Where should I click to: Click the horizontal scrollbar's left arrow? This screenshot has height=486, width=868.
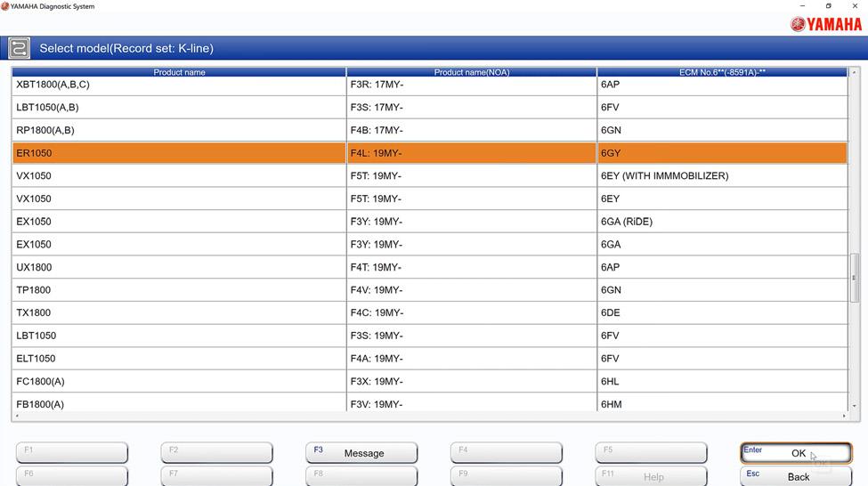17,416
